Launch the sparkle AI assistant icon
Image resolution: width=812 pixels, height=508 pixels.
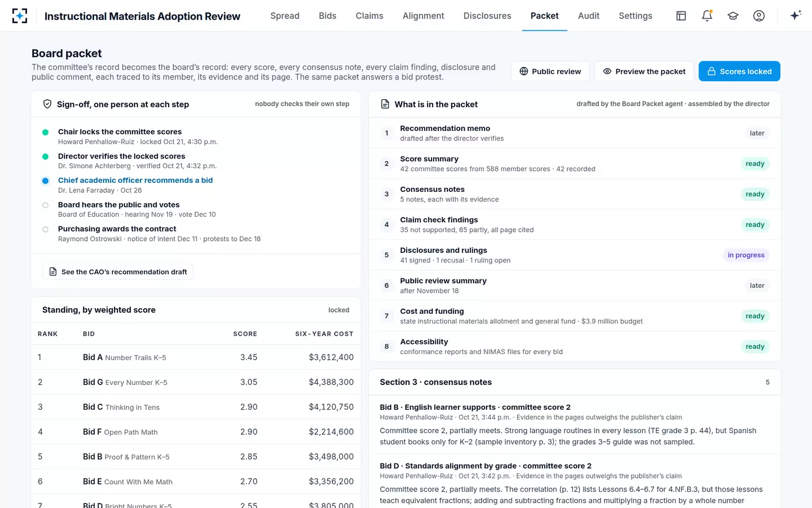(x=796, y=16)
